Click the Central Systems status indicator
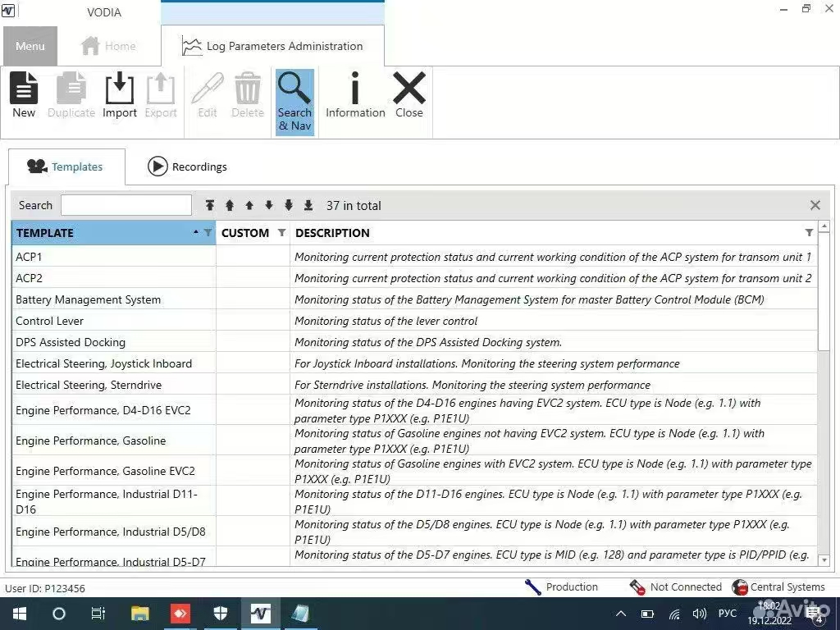 pos(778,587)
